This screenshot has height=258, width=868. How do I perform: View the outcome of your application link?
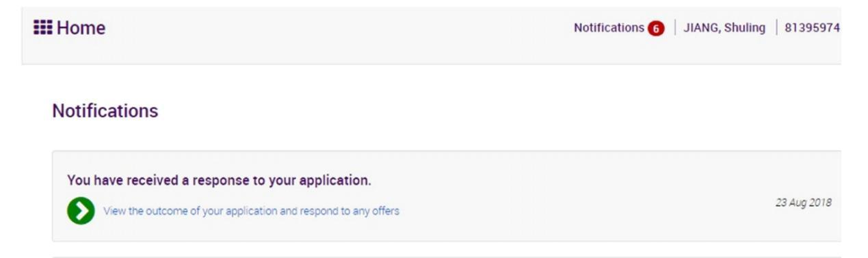coord(251,211)
